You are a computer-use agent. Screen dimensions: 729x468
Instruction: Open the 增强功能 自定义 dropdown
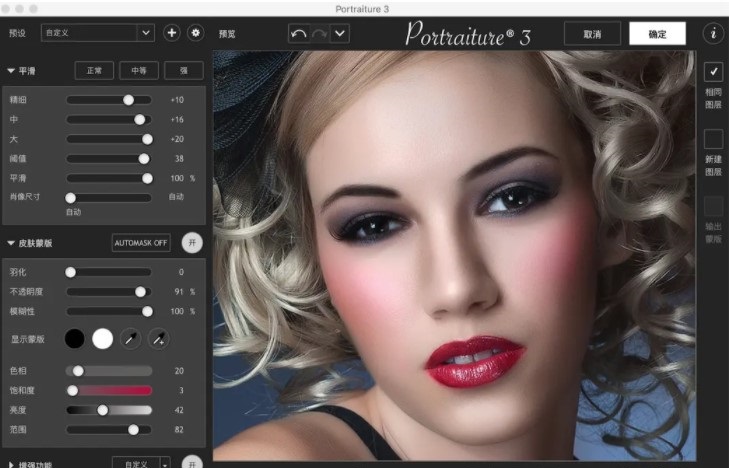[141, 464]
